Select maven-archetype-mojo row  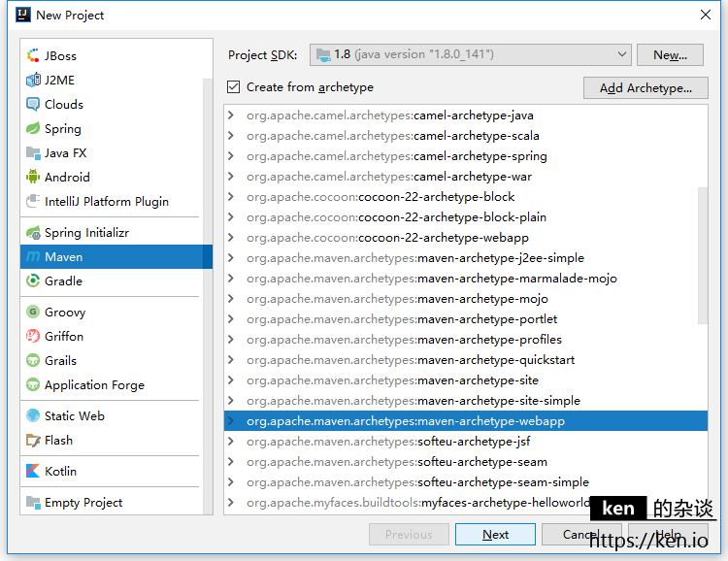click(465, 299)
